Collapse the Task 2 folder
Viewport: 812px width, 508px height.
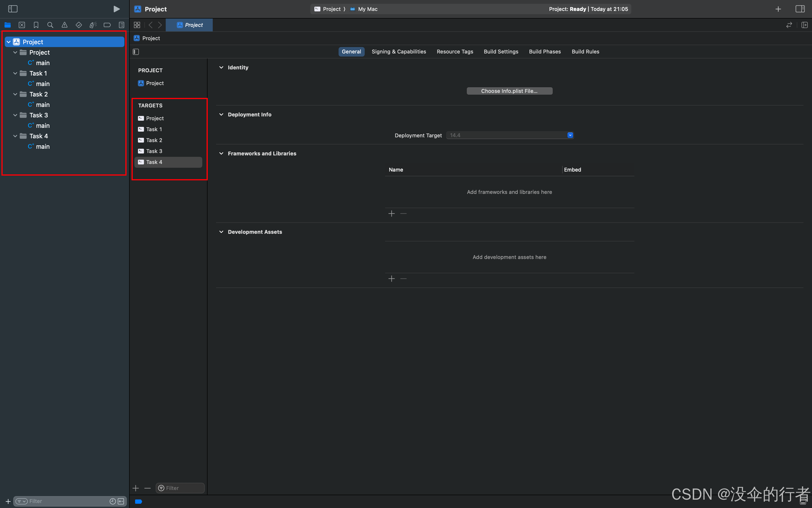tap(15, 94)
